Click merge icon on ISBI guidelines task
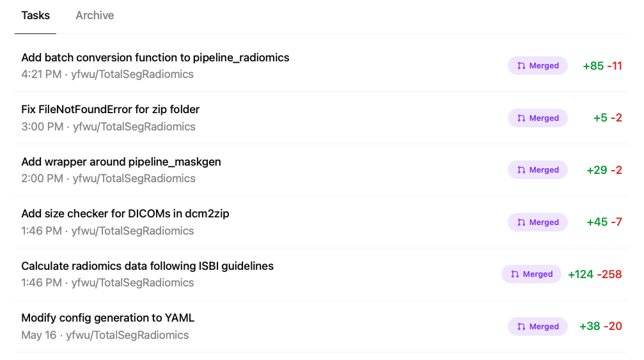This screenshot has width=644, height=360. coord(515,274)
